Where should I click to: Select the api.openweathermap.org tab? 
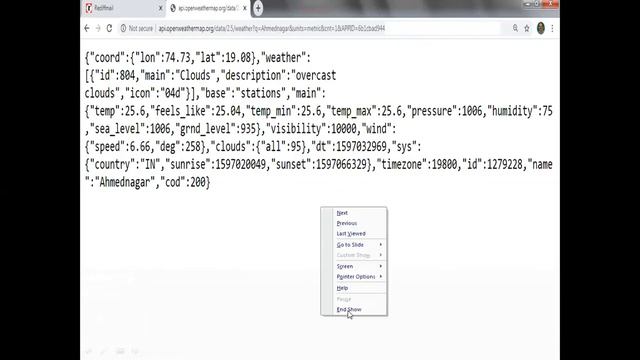208,8
